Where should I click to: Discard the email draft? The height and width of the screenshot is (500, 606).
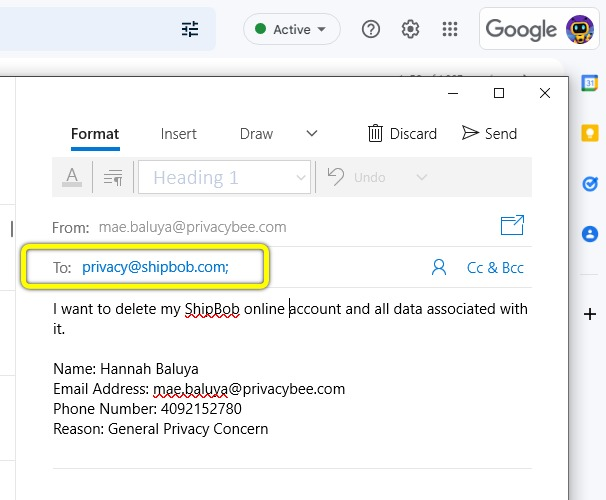coord(402,134)
